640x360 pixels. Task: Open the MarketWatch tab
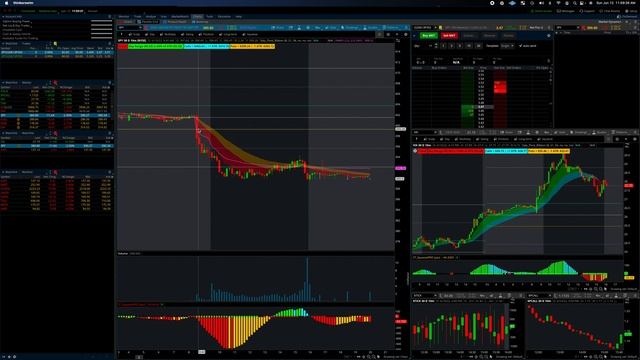[x=180, y=17]
